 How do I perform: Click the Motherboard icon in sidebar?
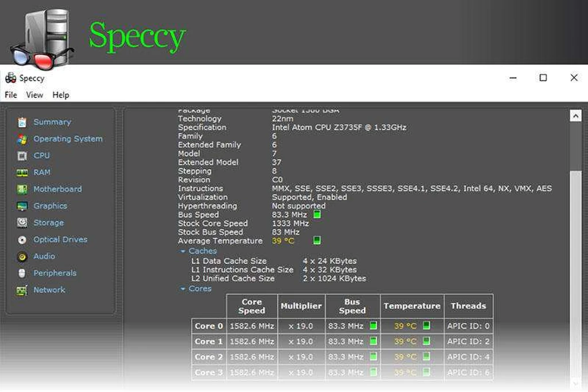(x=22, y=189)
